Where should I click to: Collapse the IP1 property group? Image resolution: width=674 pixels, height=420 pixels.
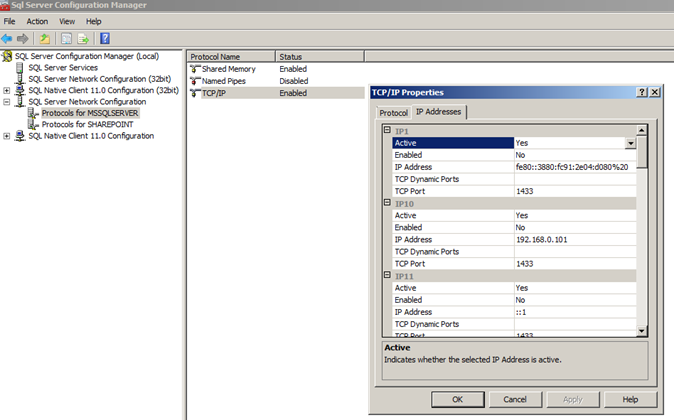coord(387,130)
